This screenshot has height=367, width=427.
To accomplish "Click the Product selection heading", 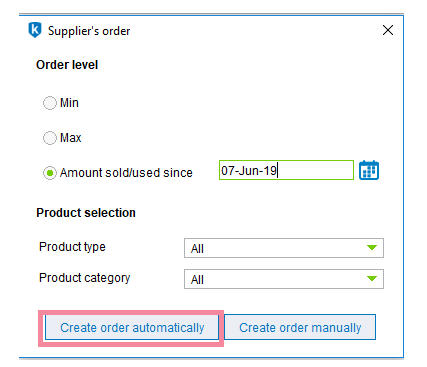I will 86,213.
